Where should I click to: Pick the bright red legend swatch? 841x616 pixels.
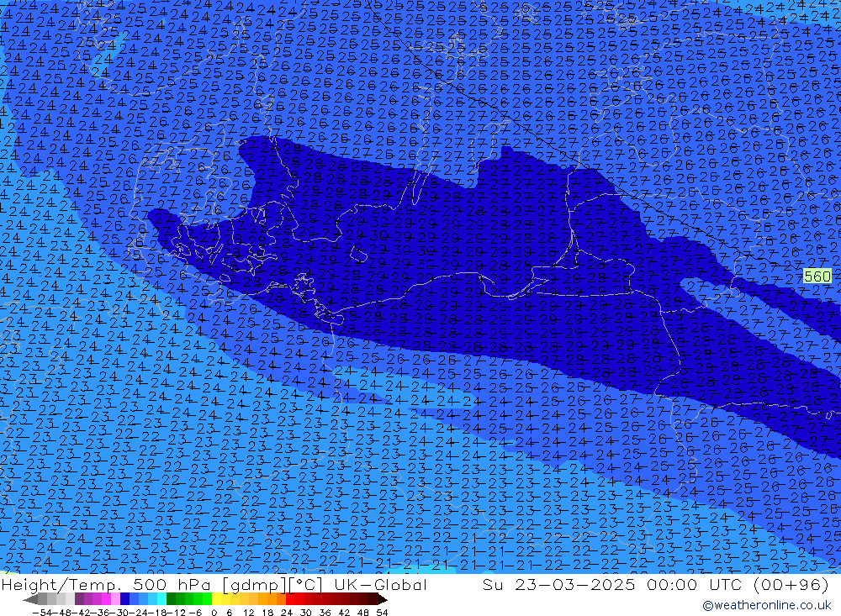tap(290, 599)
